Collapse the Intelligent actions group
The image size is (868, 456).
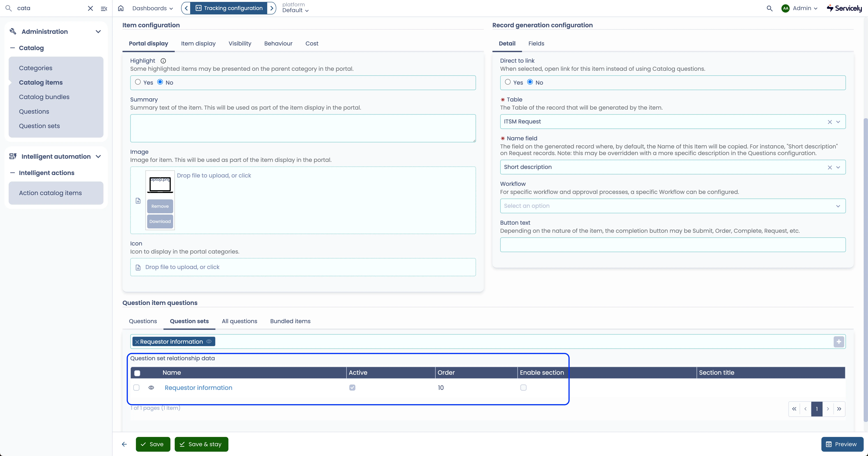click(12, 173)
